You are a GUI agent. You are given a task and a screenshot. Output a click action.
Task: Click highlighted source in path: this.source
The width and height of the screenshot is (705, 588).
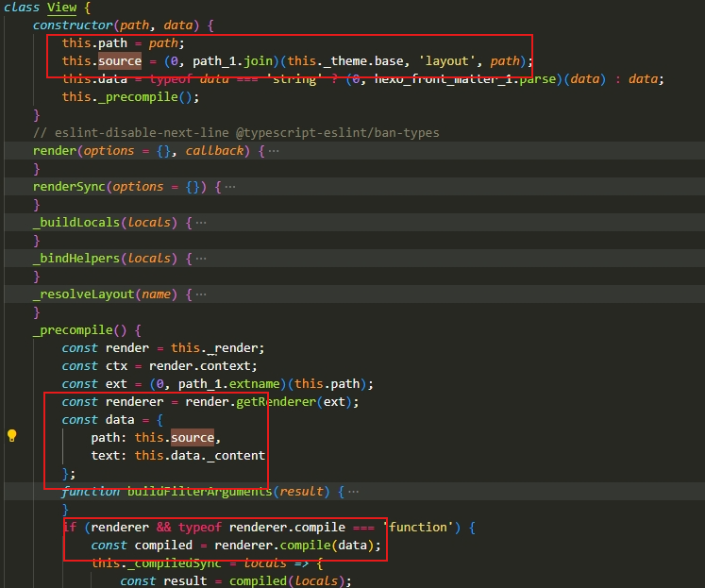click(193, 438)
